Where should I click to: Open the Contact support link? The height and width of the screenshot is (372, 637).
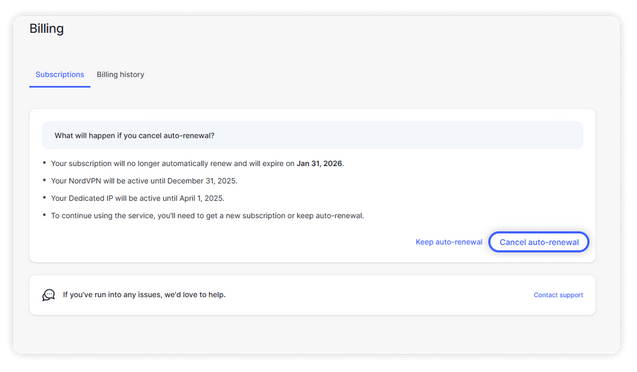pyautogui.click(x=558, y=295)
